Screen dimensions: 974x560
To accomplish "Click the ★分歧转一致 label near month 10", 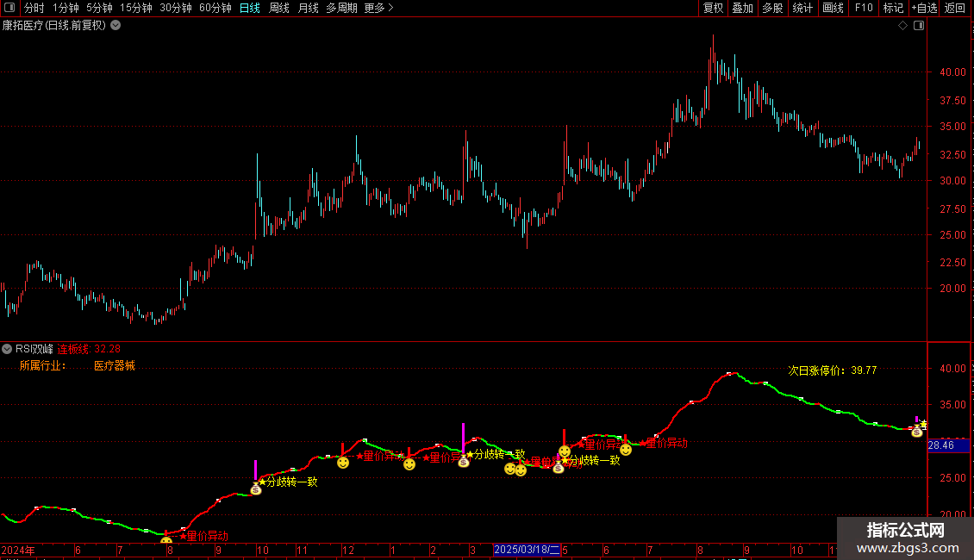I will pos(288,482).
